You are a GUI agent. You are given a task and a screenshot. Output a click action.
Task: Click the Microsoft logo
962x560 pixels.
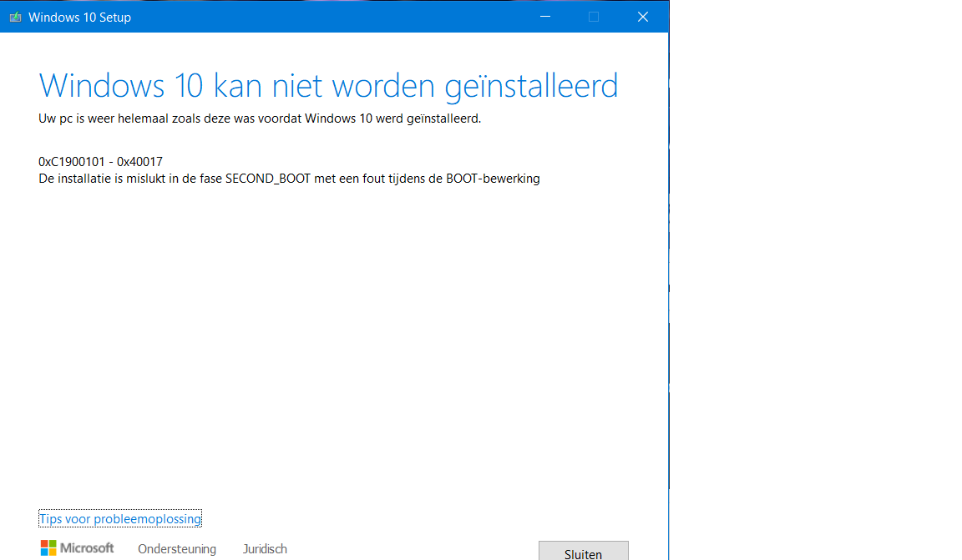pyautogui.click(x=78, y=547)
